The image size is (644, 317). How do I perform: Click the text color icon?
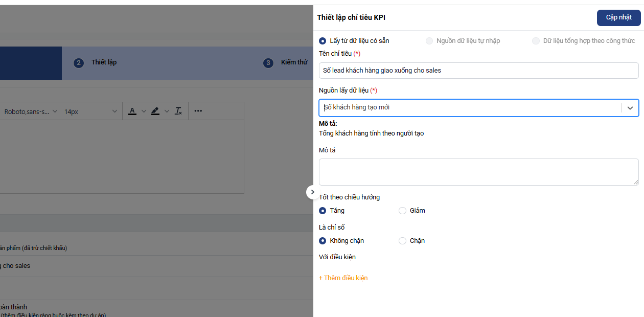[132, 111]
